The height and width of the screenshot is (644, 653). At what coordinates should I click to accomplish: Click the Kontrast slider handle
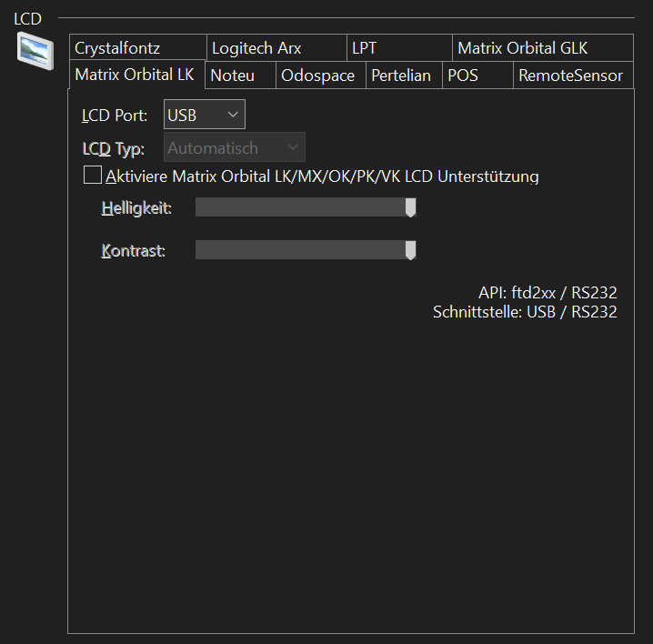point(410,250)
